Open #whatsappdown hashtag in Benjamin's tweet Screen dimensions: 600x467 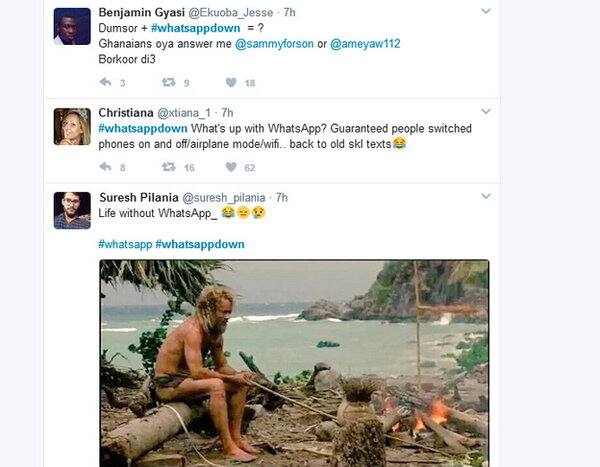pos(196,28)
